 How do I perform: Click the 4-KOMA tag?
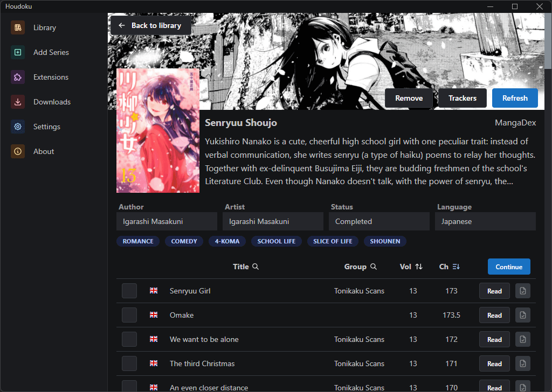(x=227, y=241)
